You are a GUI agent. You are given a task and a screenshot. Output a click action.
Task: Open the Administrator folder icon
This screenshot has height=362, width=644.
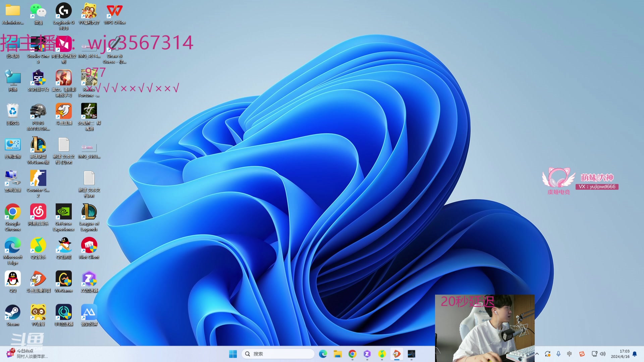pos(13,14)
